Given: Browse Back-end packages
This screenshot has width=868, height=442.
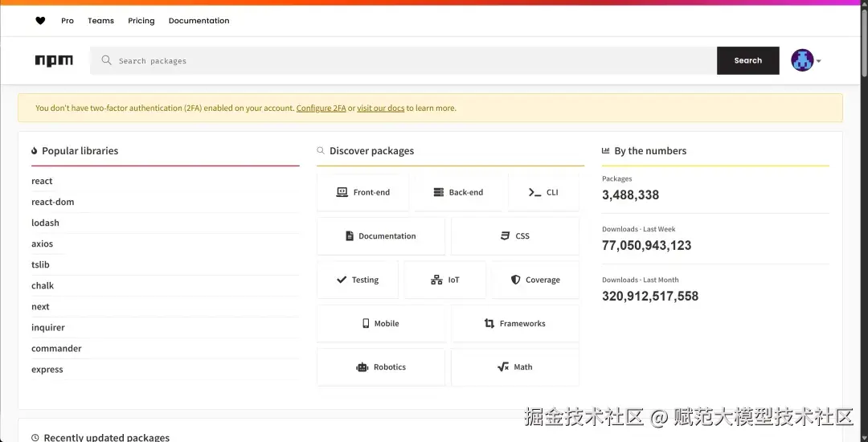Looking at the screenshot, I should (x=458, y=192).
